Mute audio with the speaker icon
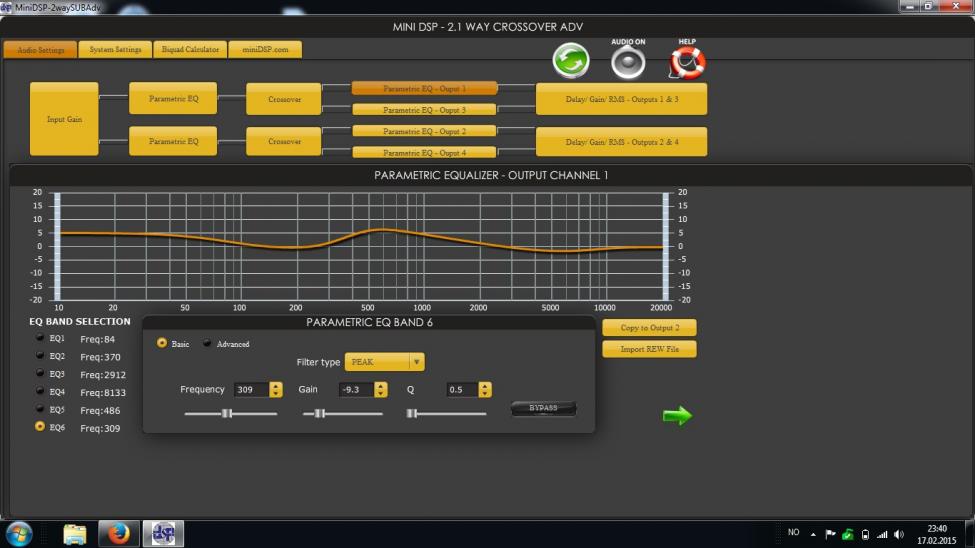The image size is (975, 548). (628, 62)
